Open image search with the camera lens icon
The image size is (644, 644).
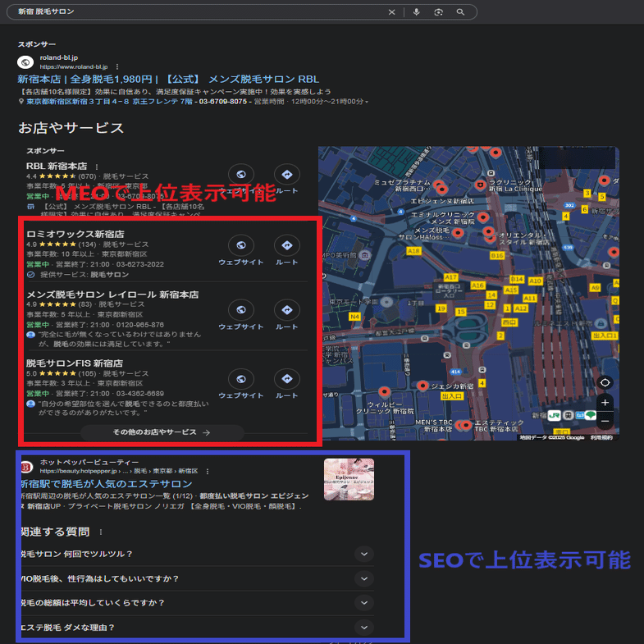pyautogui.click(x=438, y=12)
